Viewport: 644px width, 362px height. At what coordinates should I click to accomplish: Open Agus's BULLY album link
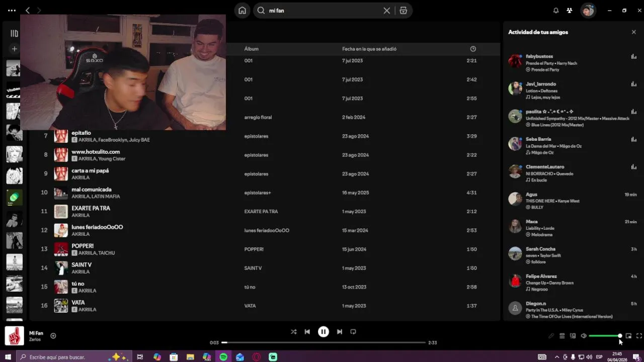[x=537, y=207]
